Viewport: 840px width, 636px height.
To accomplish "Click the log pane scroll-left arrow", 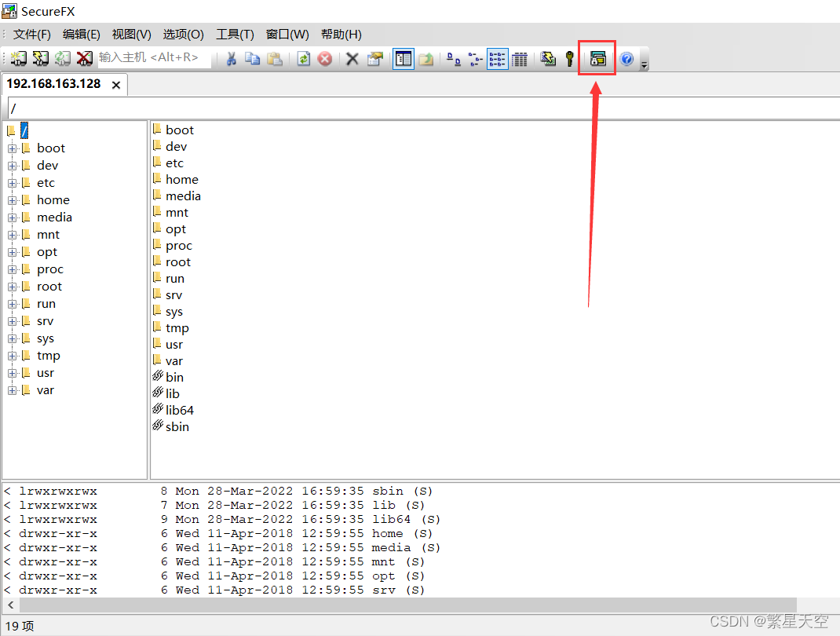I will pos(11,605).
